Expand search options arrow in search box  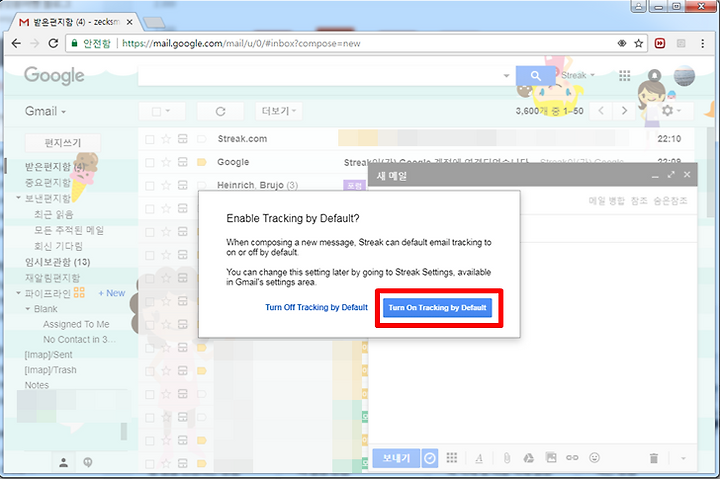[506, 75]
